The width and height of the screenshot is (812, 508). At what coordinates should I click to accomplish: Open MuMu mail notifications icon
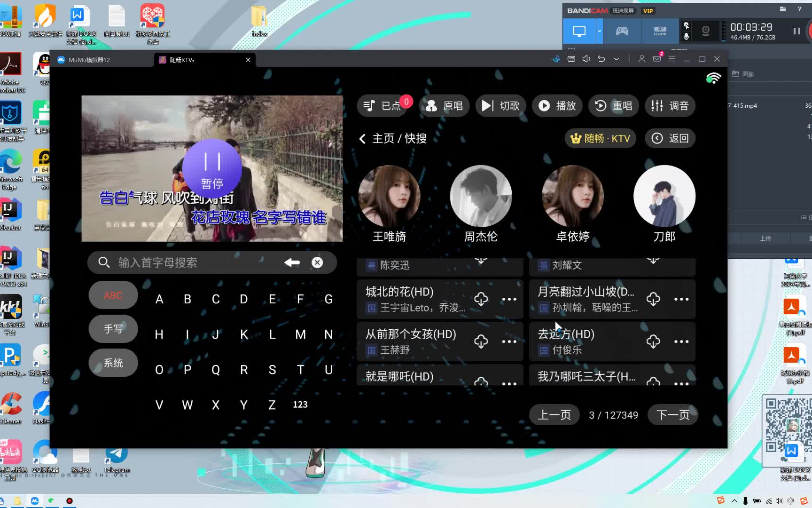(657, 59)
